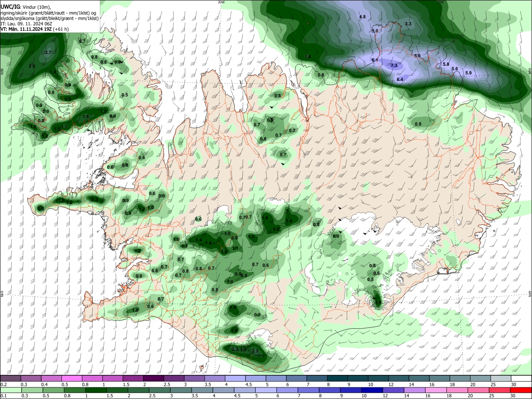532x399 pixels.
Task: Click the 6.4 precipitation value
Action: click(400, 79)
